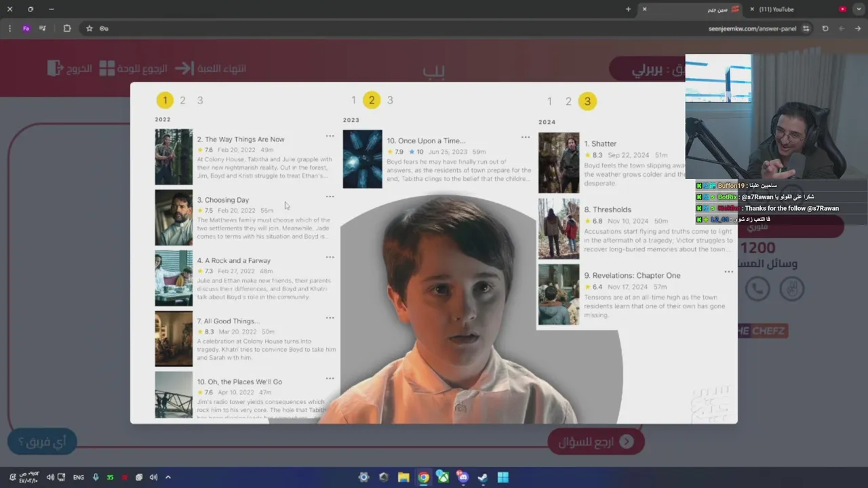868x488 pixels.
Task: Click the phone call lifeline icon
Action: pyautogui.click(x=757, y=289)
